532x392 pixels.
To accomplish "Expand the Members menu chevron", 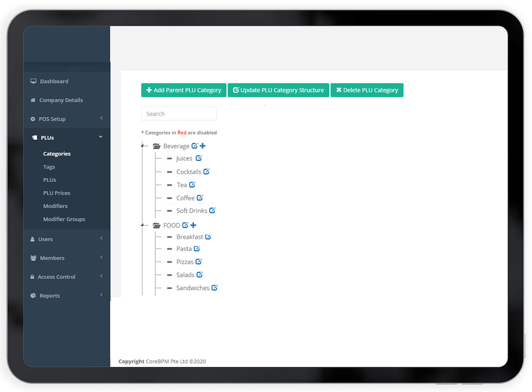I will click(101, 257).
